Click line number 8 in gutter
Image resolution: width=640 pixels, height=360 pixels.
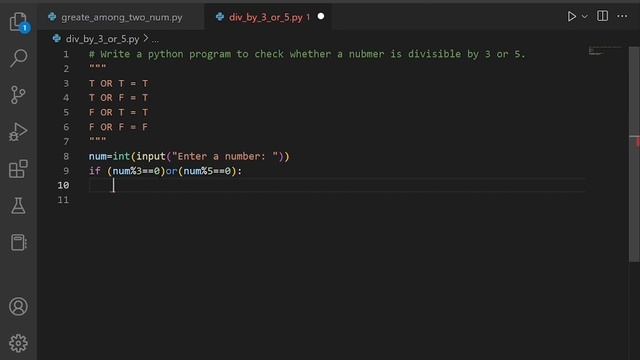coord(66,156)
